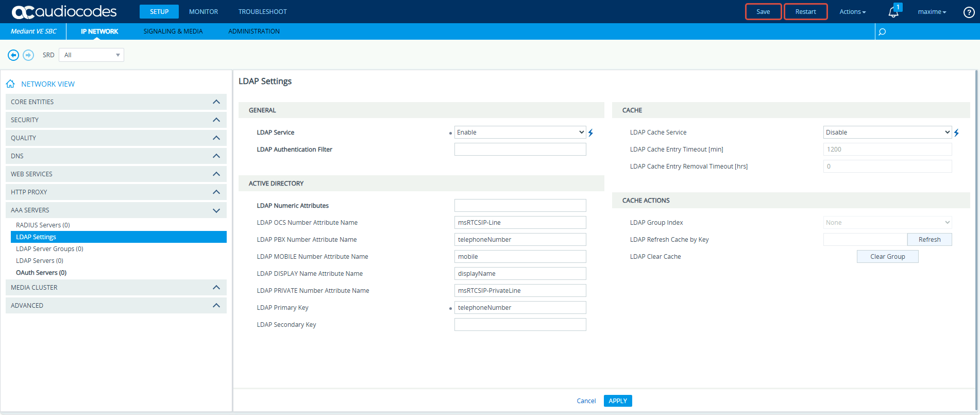Click lightning icon beside LDAP Cache Service

(956, 133)
